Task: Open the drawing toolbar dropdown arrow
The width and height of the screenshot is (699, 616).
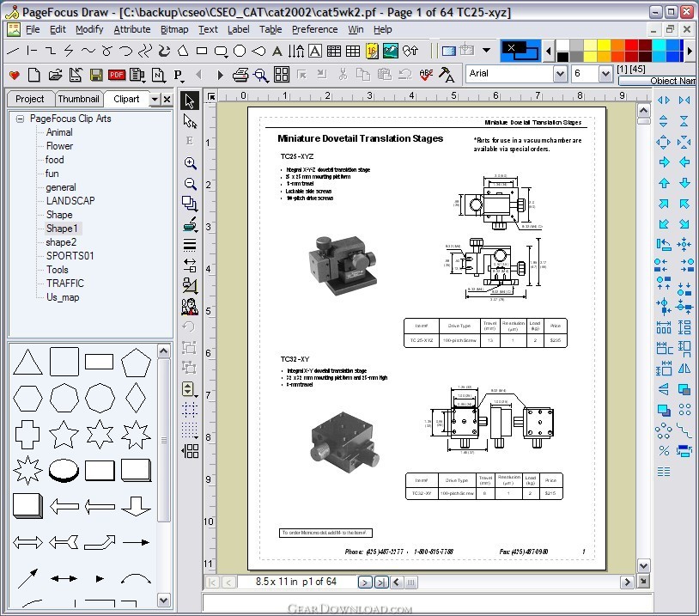Action: point(486,51)
